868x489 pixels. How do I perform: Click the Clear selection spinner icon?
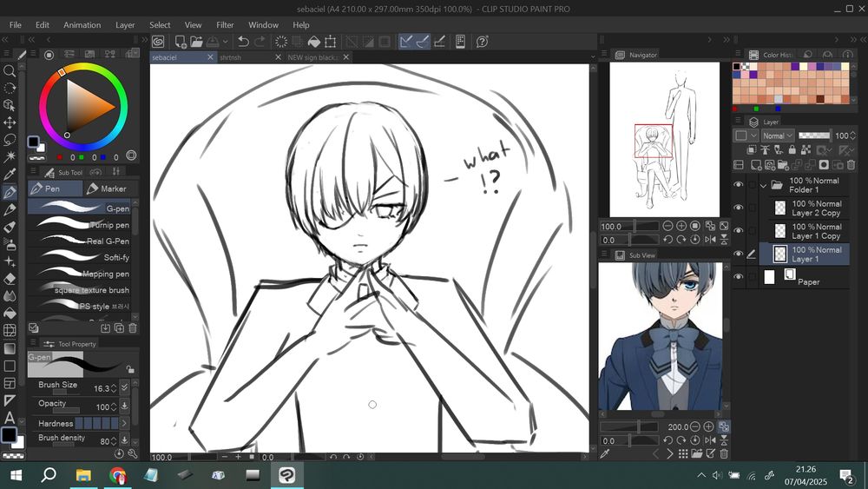click(281, 42)
